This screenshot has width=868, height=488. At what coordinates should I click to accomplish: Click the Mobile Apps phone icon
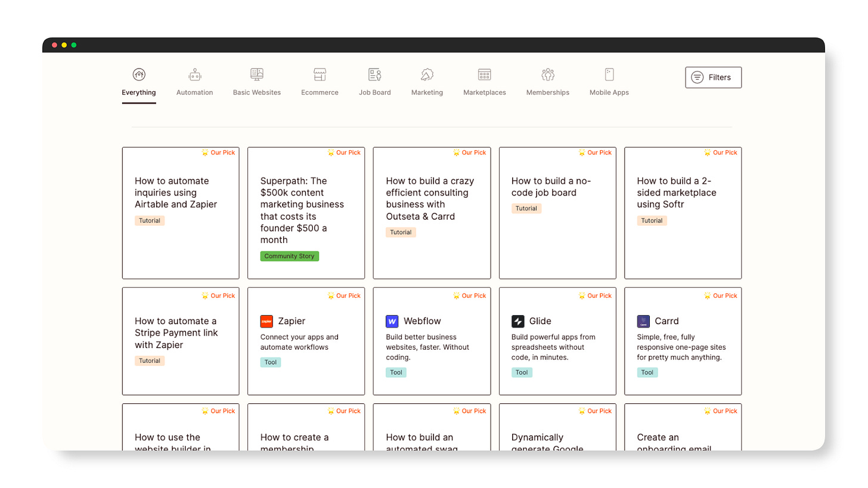(609, 74)
